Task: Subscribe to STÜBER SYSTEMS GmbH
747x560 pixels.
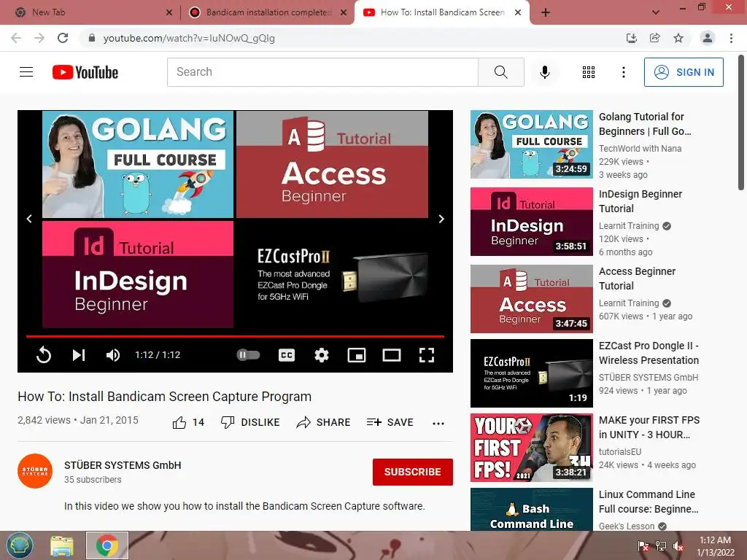Action: [x=413, y=472]
